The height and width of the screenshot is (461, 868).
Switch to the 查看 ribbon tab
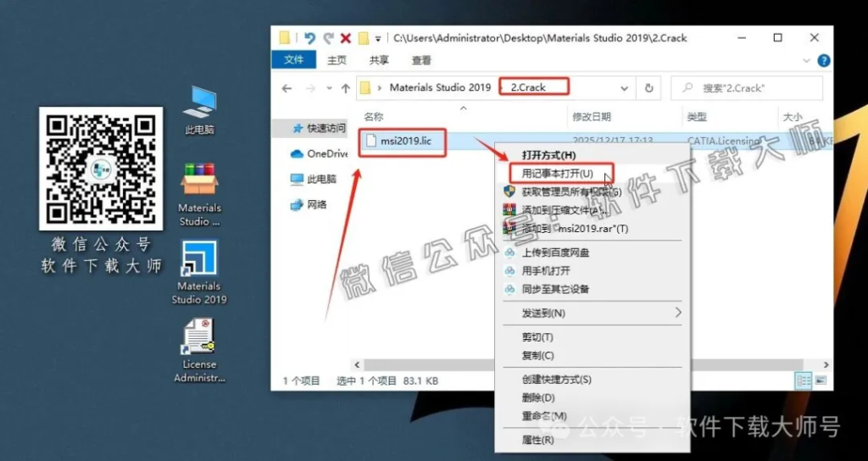pos(421,60)
